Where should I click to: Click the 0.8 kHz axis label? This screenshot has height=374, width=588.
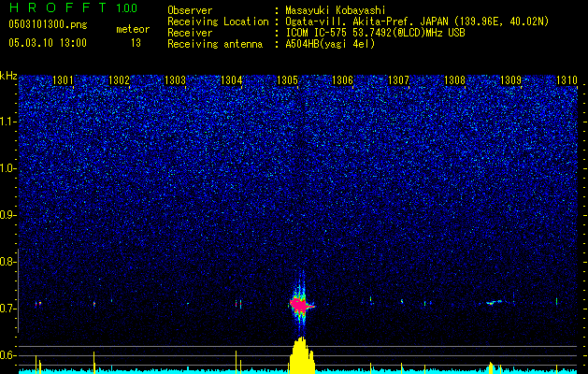[x=7, y=262]
